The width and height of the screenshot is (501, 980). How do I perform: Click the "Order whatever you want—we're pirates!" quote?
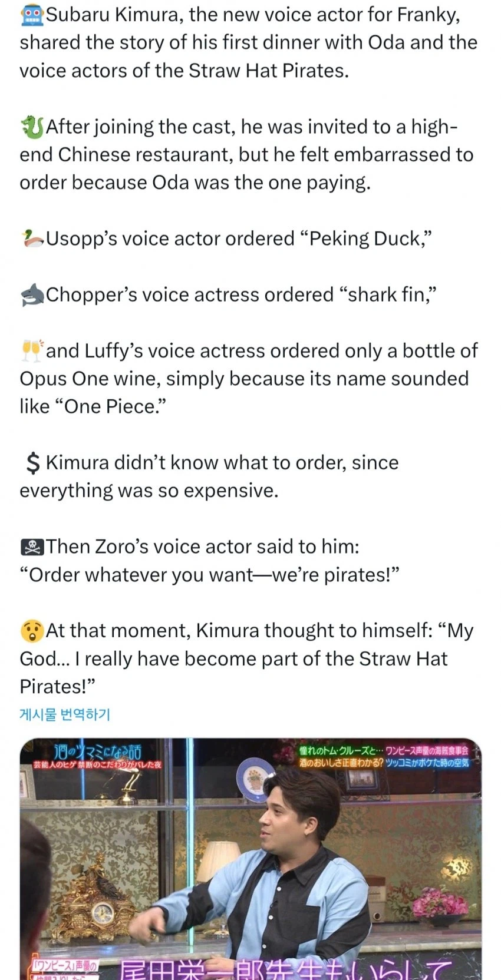pos(209,575)
